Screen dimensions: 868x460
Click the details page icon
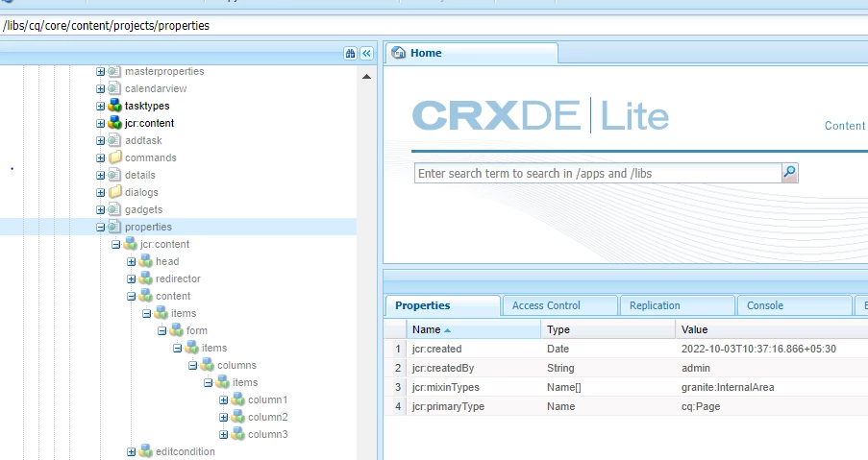114,175
